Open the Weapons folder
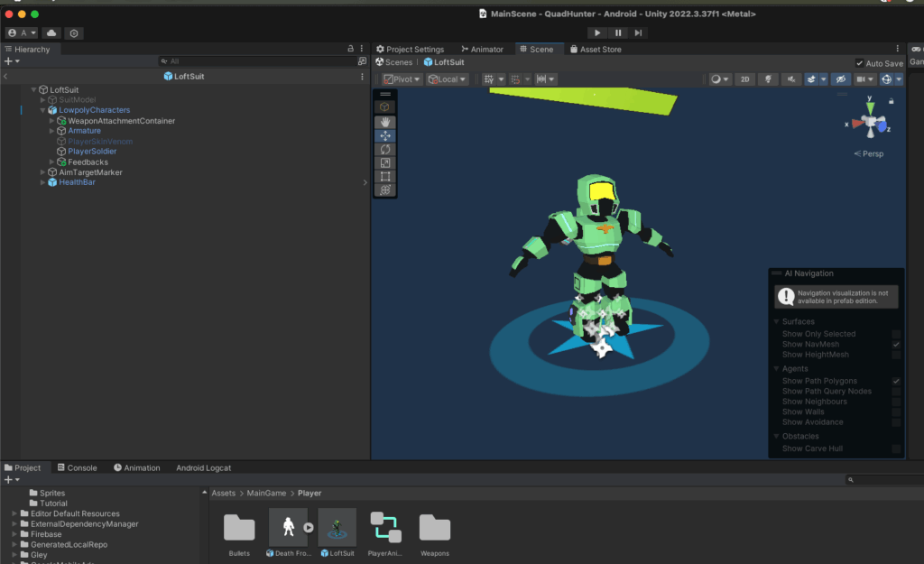 (435, 534)
